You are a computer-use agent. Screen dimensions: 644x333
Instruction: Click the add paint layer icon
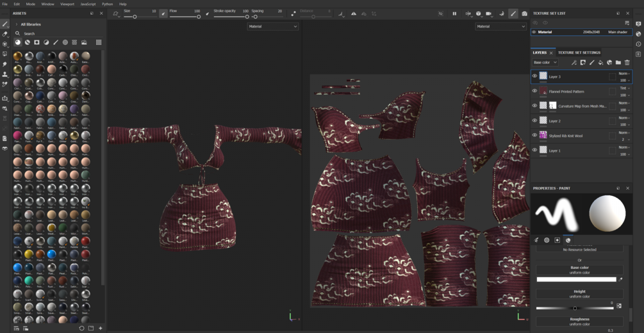tap(592, 62)
